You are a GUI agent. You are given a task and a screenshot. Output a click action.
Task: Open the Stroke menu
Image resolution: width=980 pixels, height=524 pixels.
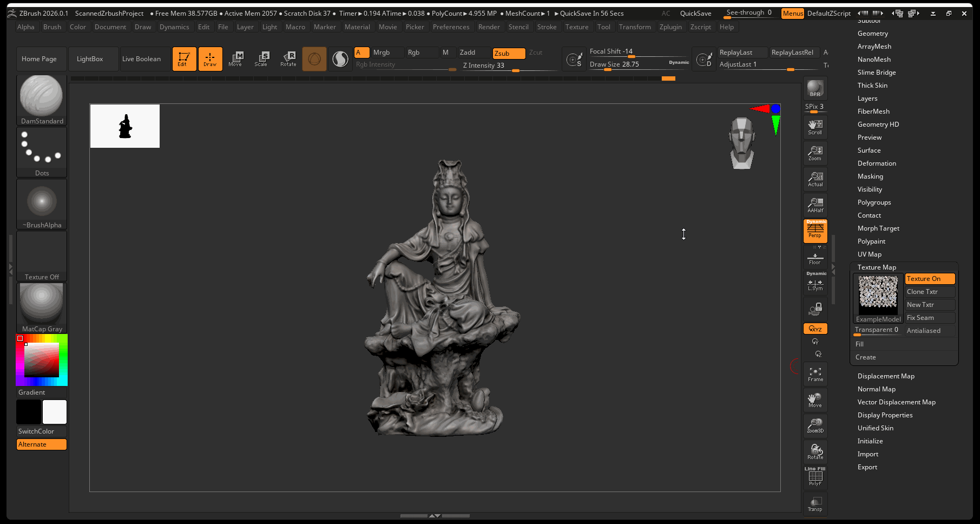[x=547, y=27]
